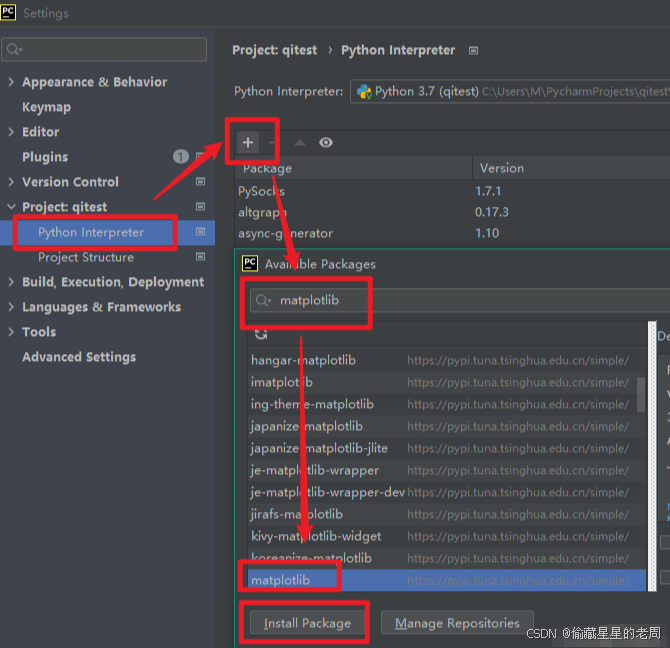
Task: Click the upgrade package up-arrow icon
Action: 300,142
